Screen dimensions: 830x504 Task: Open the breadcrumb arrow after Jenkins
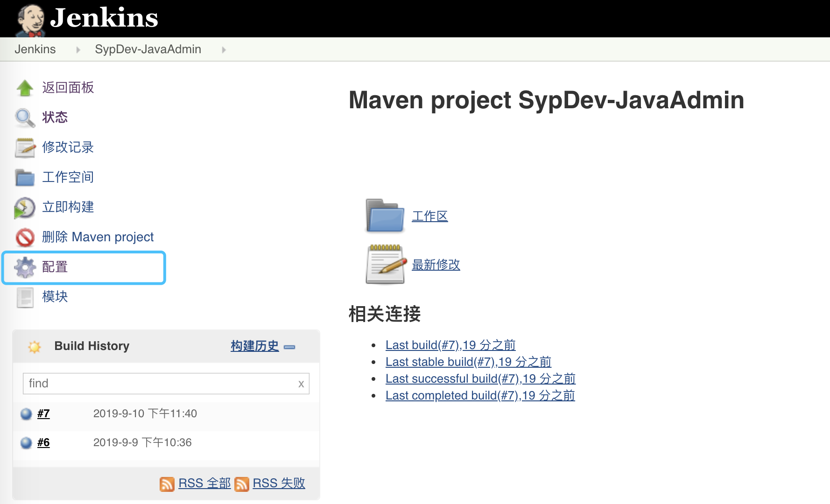78,49
